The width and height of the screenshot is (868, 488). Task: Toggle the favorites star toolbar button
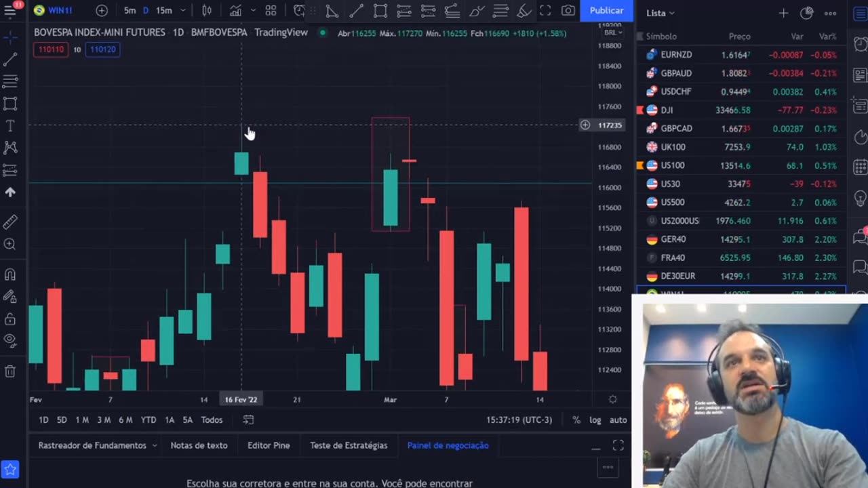pos(10,469)
